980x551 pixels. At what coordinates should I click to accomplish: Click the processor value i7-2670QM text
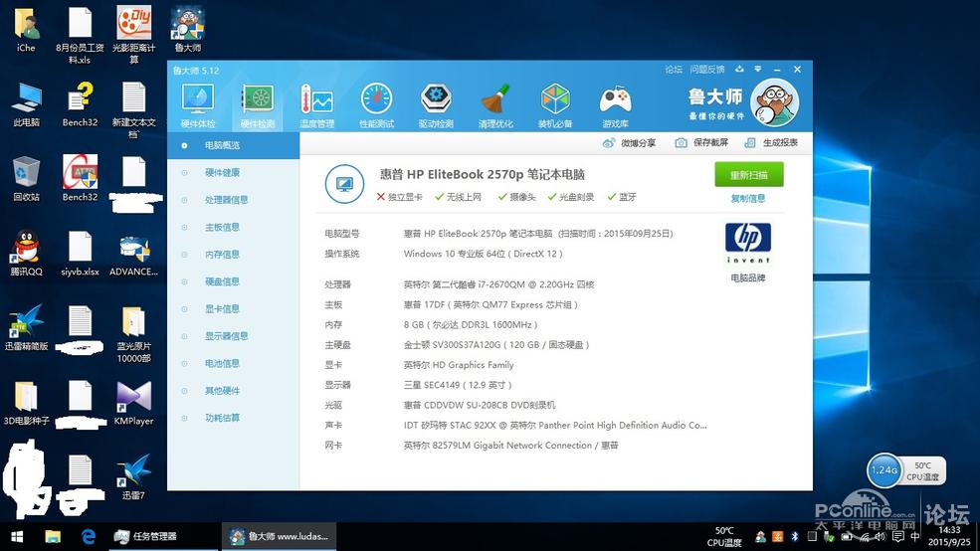(x=498, y=284)
